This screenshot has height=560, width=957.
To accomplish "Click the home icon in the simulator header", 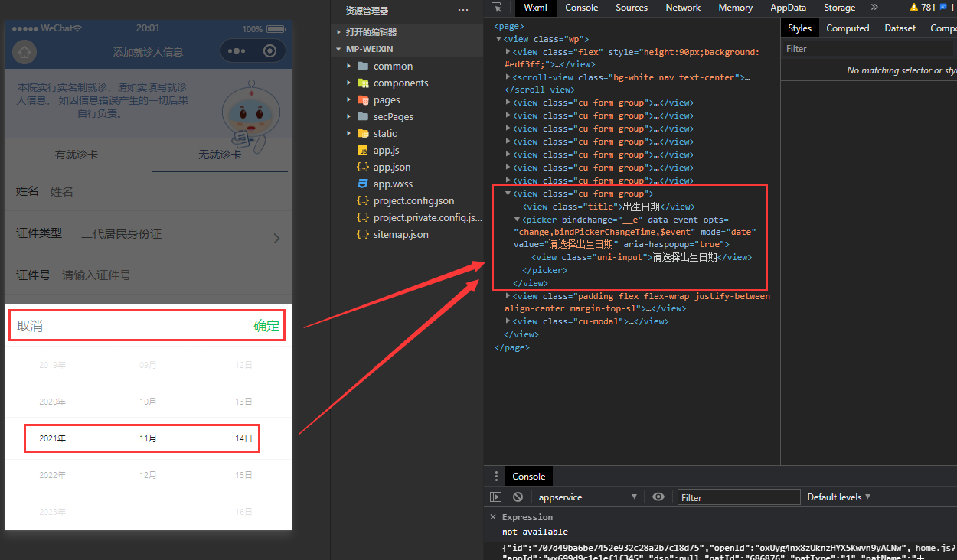I will pos(24,52).
